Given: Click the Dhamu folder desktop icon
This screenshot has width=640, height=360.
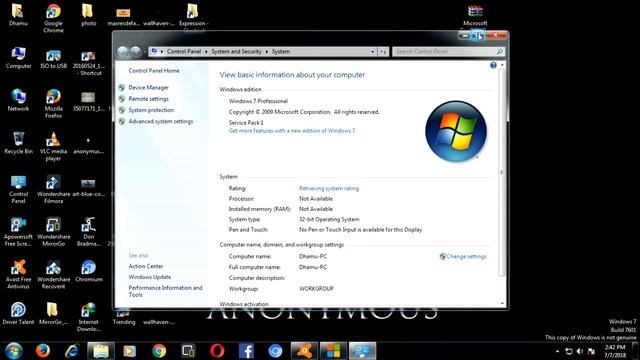Looking at the screenshot, I should pos(18,15).
